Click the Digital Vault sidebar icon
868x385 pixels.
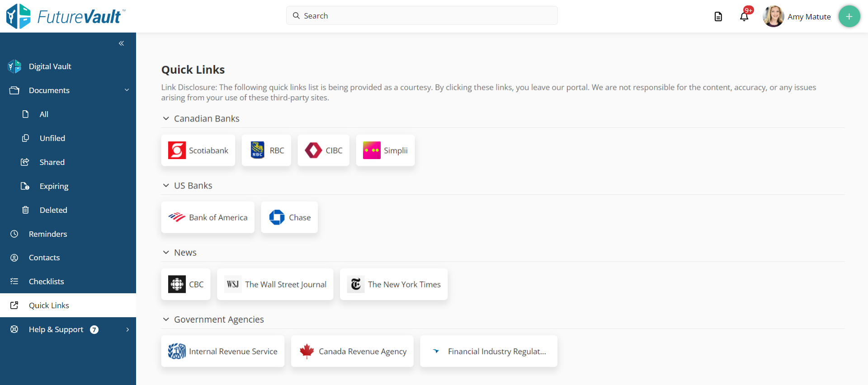pyautogui.click(x=14, y=66)
